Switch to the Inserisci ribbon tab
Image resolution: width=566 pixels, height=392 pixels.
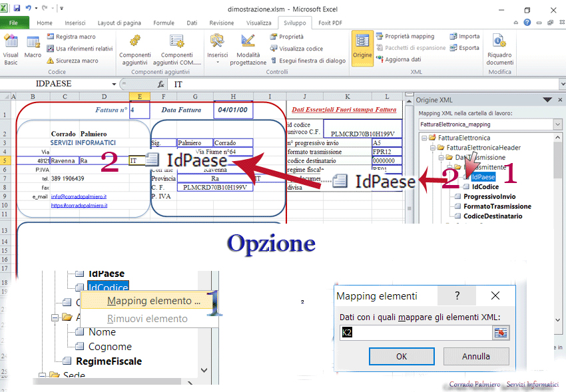75,23
